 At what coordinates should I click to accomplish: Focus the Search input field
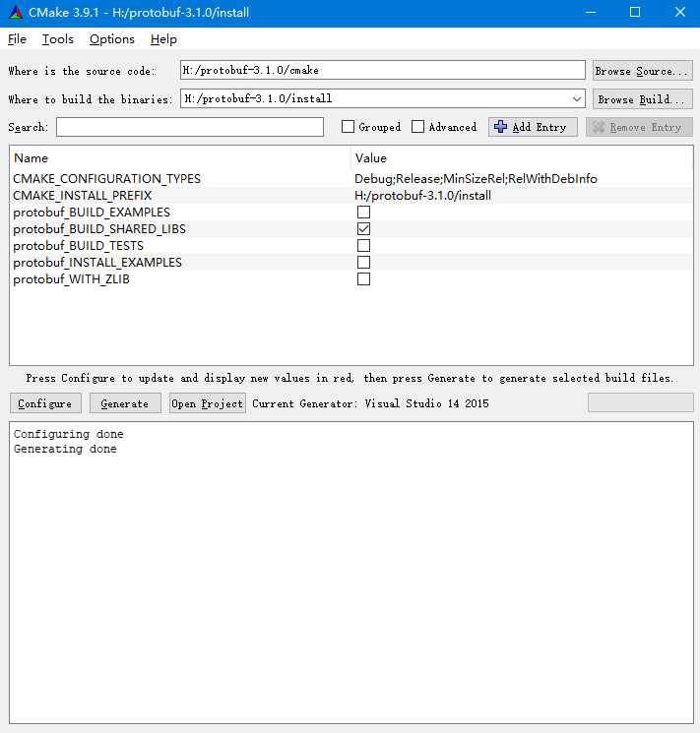tap(189, 127)
